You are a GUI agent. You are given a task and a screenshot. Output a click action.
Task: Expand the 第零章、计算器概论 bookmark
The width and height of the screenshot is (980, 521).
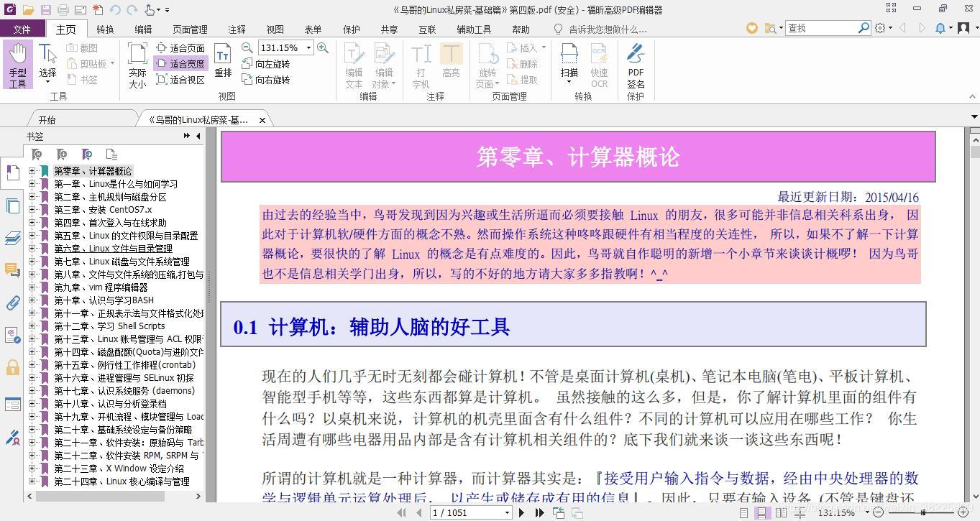[x=32, y=171]
